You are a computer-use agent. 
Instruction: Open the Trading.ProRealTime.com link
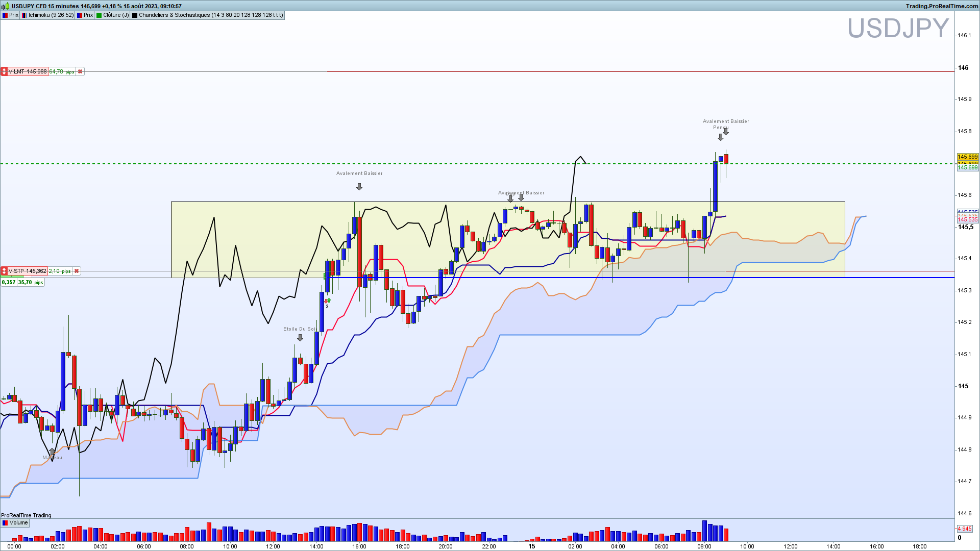pyautogui.click(x=942, y=6)
